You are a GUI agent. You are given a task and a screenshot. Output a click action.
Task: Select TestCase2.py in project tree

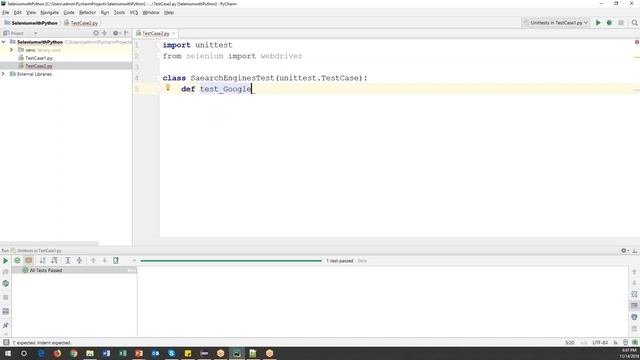tap(39, 66)
